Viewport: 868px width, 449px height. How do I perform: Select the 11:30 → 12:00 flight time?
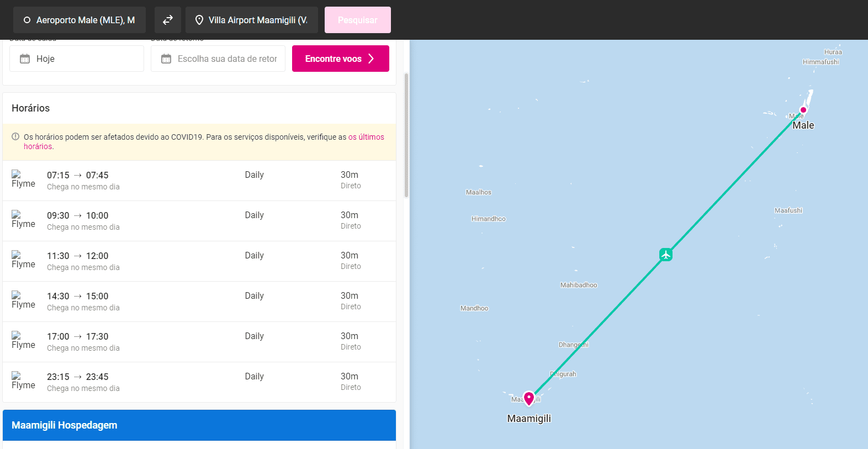[78, 256]
